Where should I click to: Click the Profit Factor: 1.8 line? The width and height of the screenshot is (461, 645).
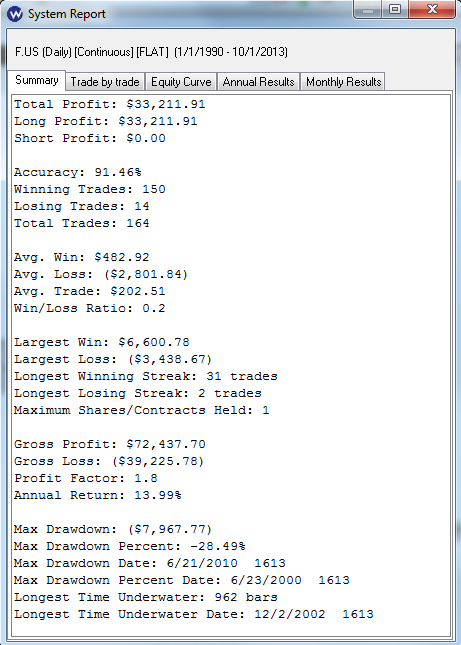pyautogui.click(x=86, y=478)
